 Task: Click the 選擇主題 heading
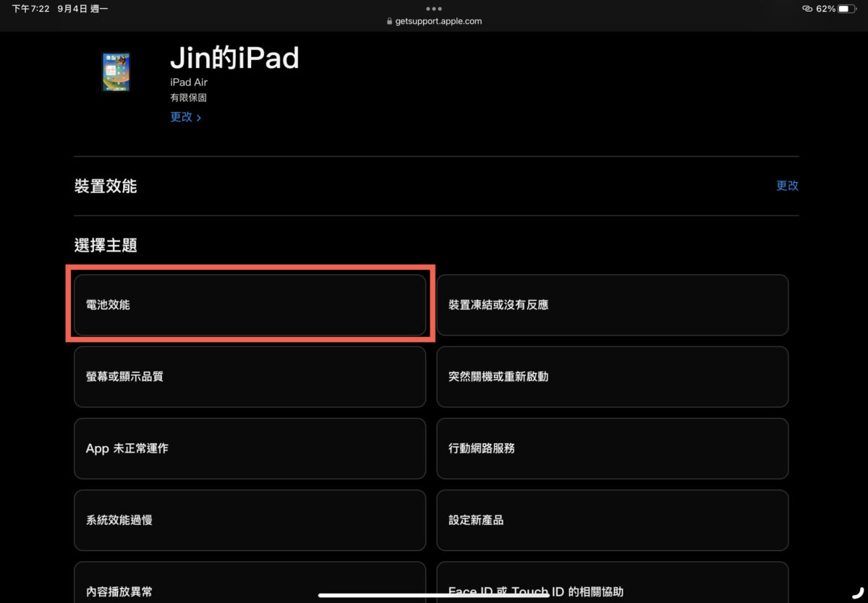point(106,245)
